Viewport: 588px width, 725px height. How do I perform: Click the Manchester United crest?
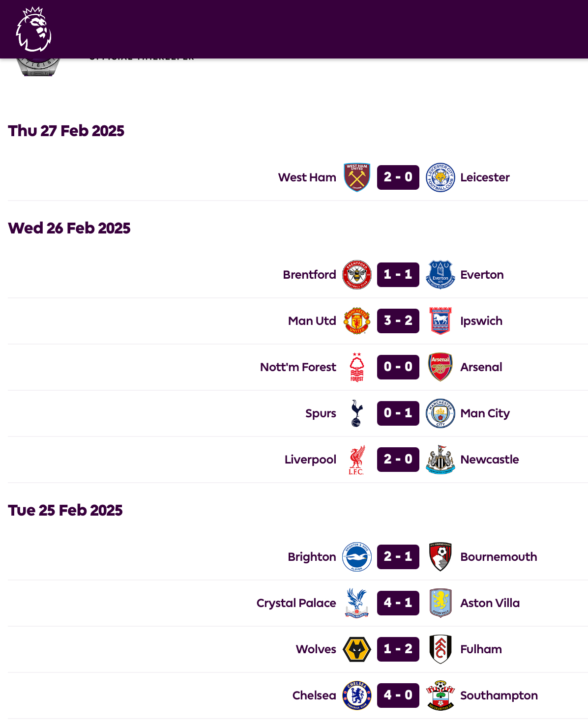(x=357, y=321)
